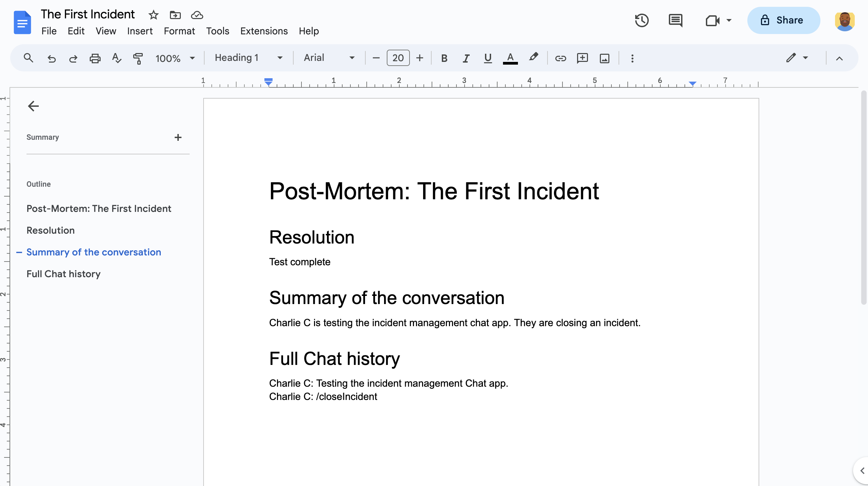The image size is (868, 486).
Task: Click the insert link icon
Action: tap(560, 58)
